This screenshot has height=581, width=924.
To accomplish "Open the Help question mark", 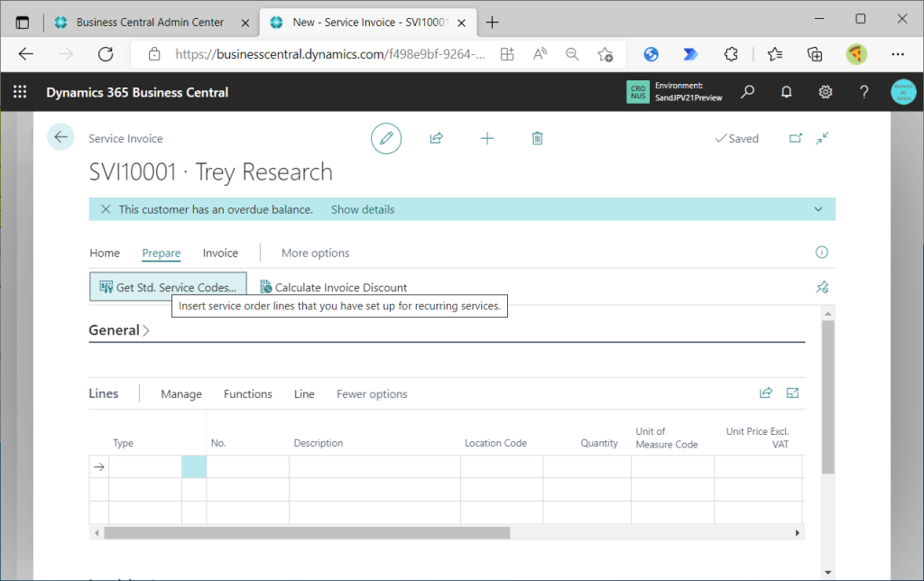I will pos(864,92).
